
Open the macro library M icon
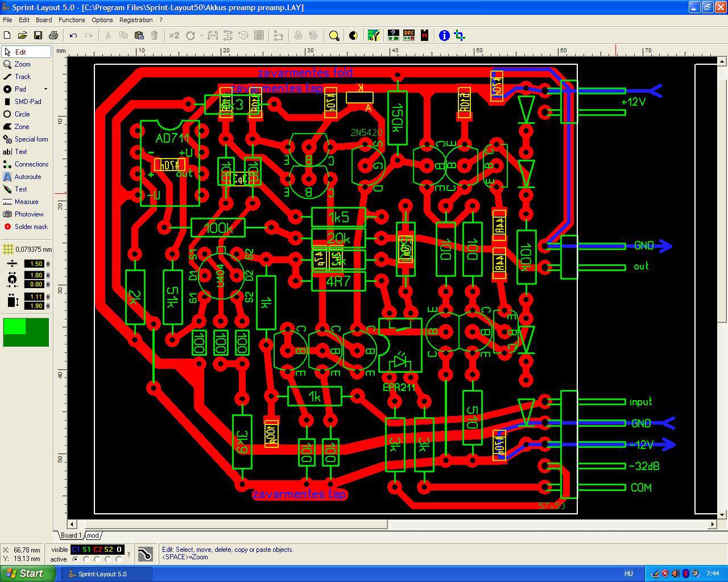(424, 35)
